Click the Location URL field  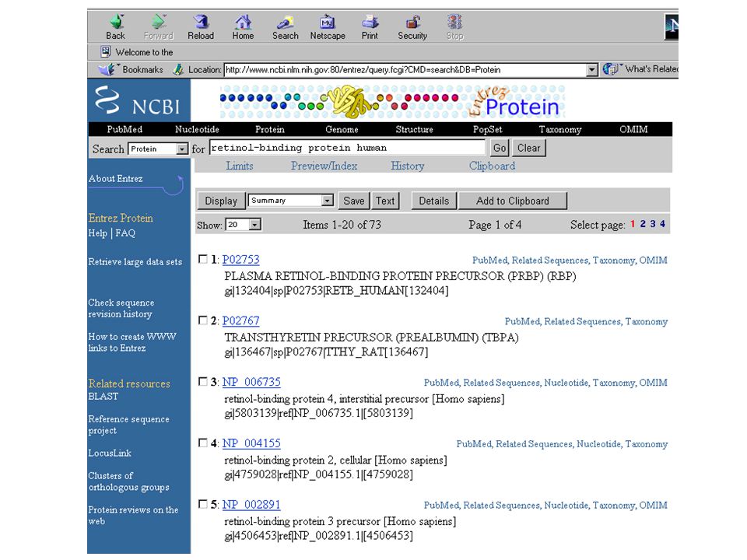click(405, 70)
